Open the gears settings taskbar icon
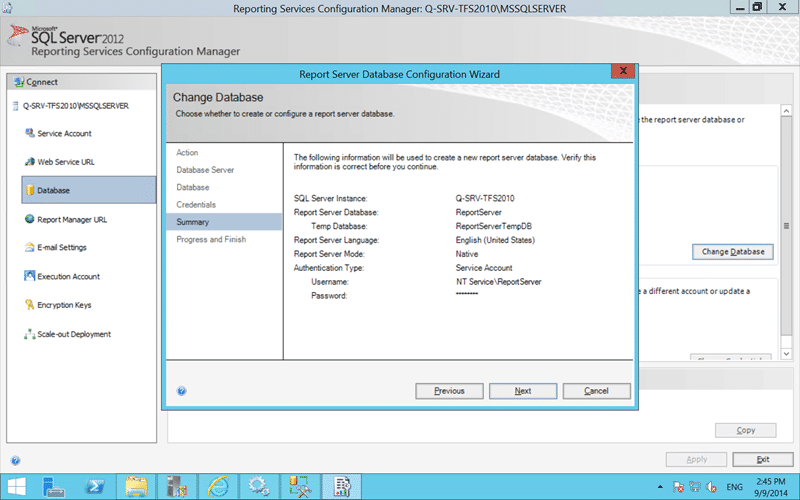800x500 pixels. [259, 487]
